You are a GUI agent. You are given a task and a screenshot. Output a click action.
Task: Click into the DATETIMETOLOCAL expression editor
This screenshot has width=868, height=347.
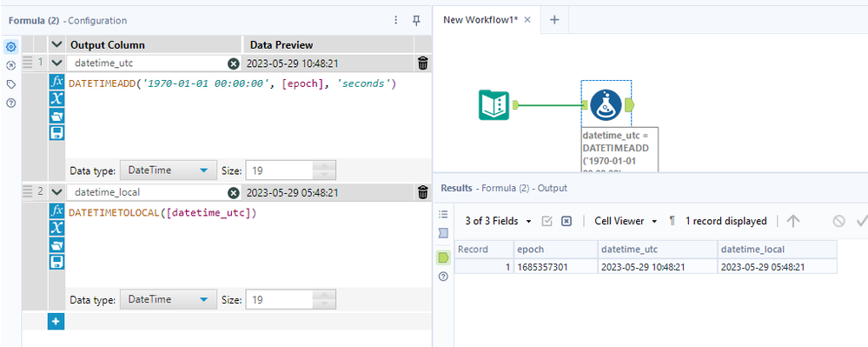(x=248, y=245)
